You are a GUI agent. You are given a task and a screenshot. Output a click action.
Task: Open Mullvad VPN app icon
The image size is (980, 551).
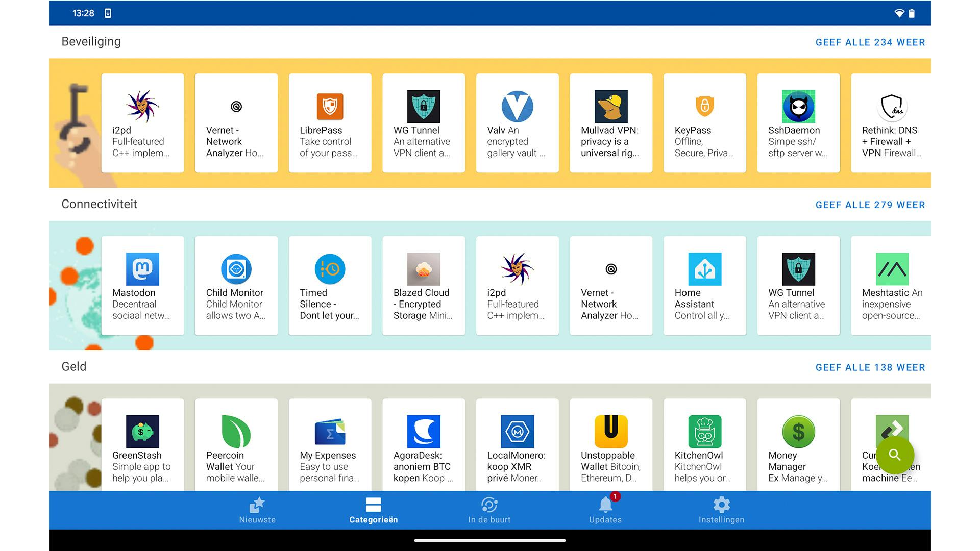click(x=611, y=107)
